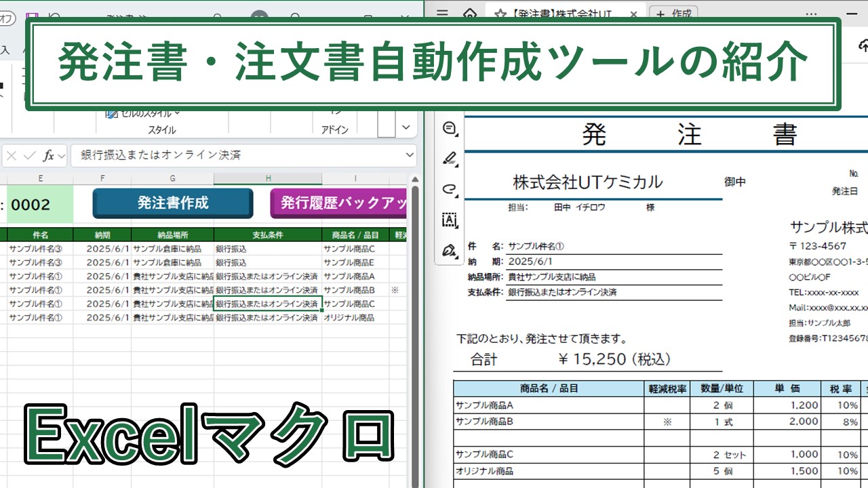Image resolution: width=868 pixels, height=488 pixels.
Task: Select the highlighter pen tool in the PDF sidebar
Action: (450, 157)
